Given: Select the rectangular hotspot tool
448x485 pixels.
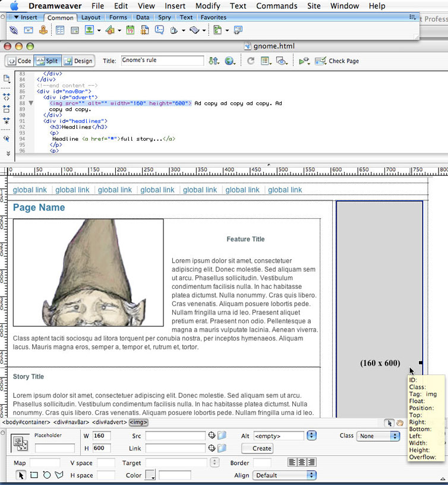Looking at the screenshot, I should pos(34,475).
